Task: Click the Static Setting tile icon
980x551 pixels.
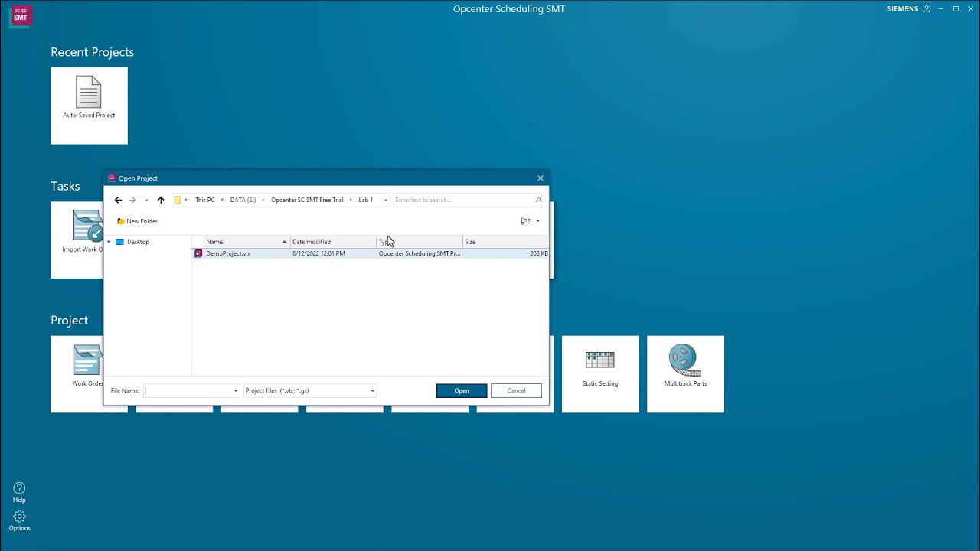Action: point(600,360)
